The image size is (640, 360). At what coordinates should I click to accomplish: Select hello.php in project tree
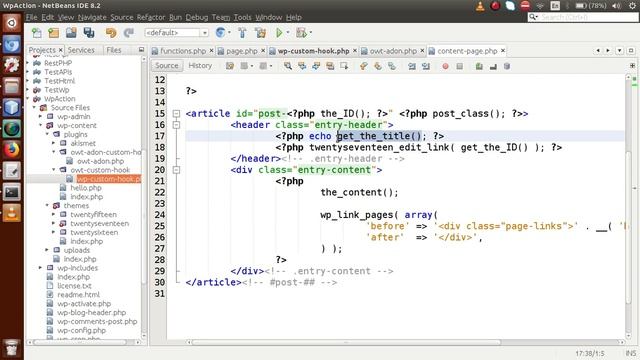click(86, 188)
